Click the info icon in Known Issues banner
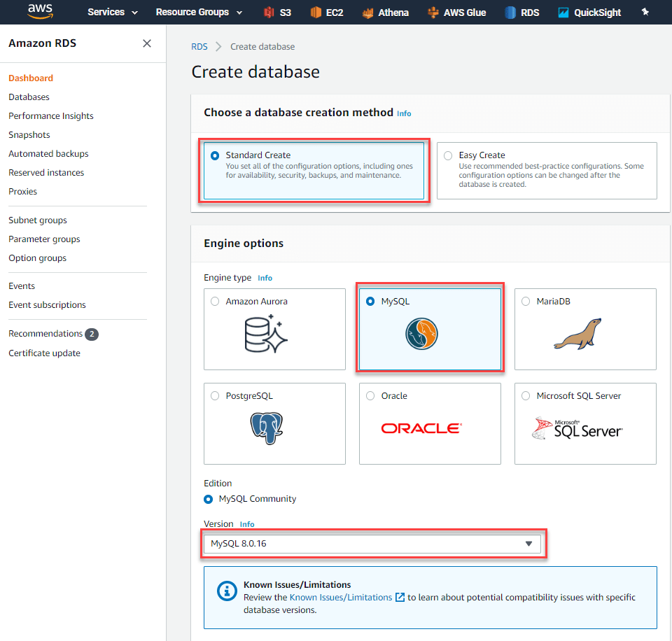 (226, 591)
